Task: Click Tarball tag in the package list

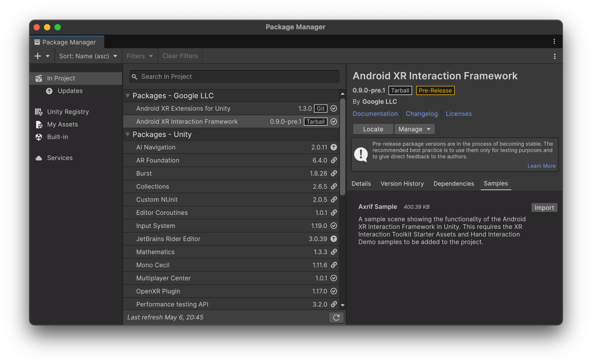Action: pos(316,122)
